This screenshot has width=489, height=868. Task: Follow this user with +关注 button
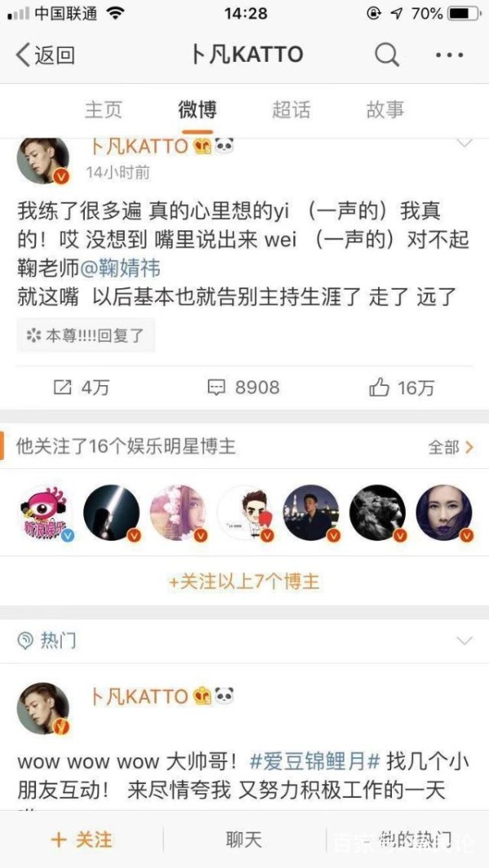81,840
